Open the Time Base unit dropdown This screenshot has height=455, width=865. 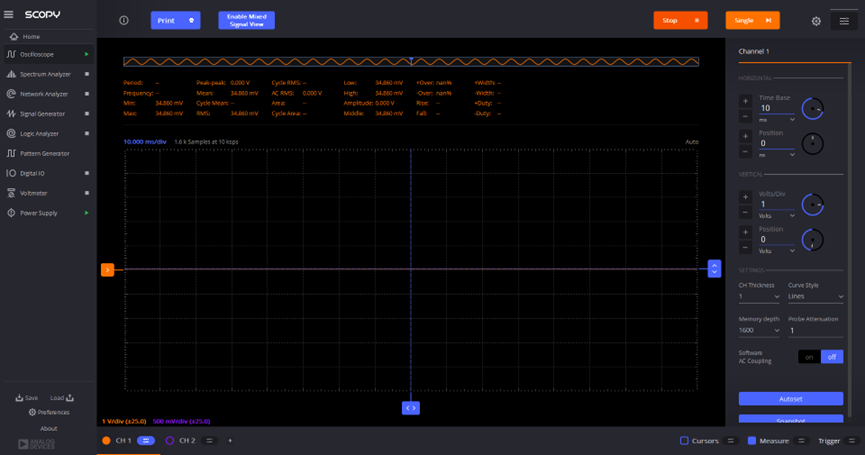pos(777,120)
